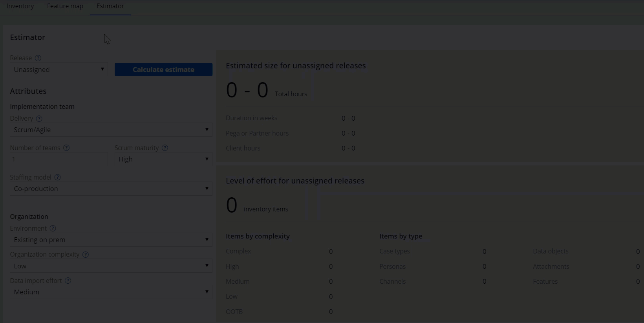
Task: Open the Data import effort dropdown
Action: pos(111,292)
